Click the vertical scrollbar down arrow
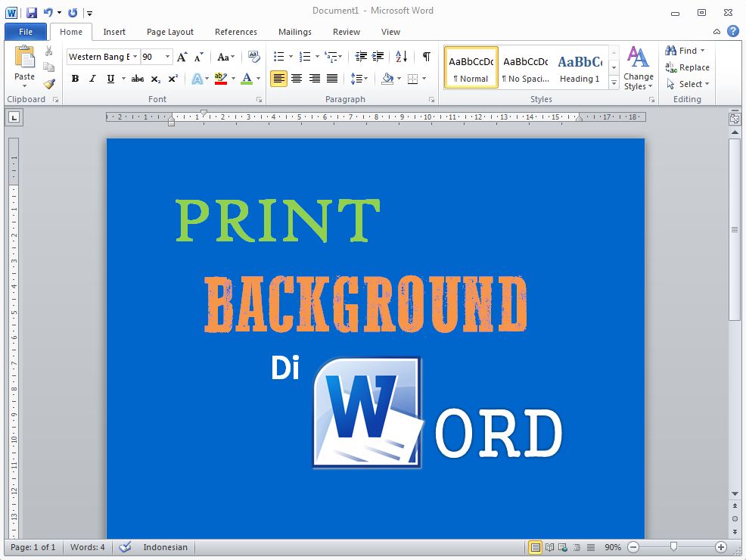 pyautogui.click(x=735, y=494)
